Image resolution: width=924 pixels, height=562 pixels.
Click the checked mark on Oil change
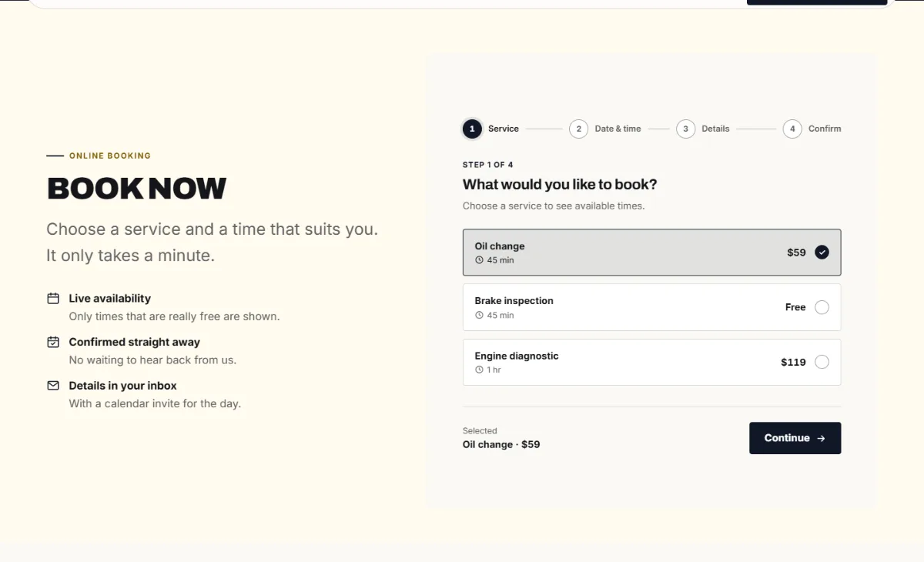pos(822,253)
